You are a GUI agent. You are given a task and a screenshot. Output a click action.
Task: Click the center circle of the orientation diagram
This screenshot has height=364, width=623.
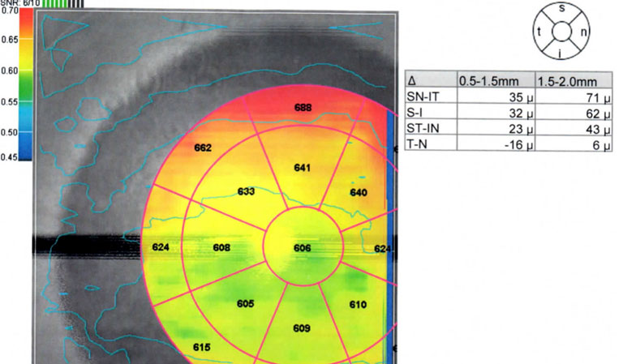click(x=562, y=31)
